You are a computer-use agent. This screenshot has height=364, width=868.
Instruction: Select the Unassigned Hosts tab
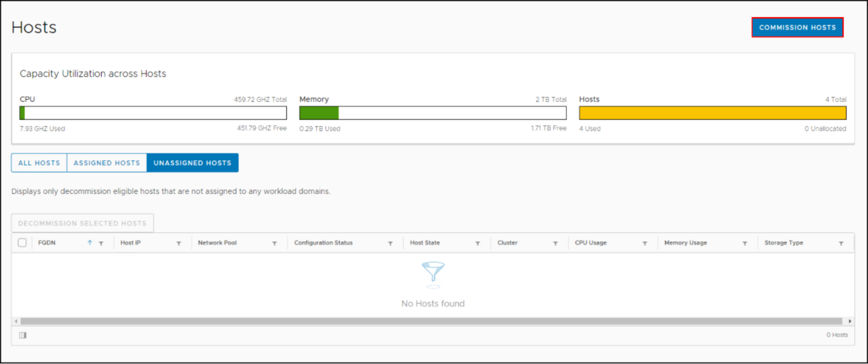click(192, 163)
